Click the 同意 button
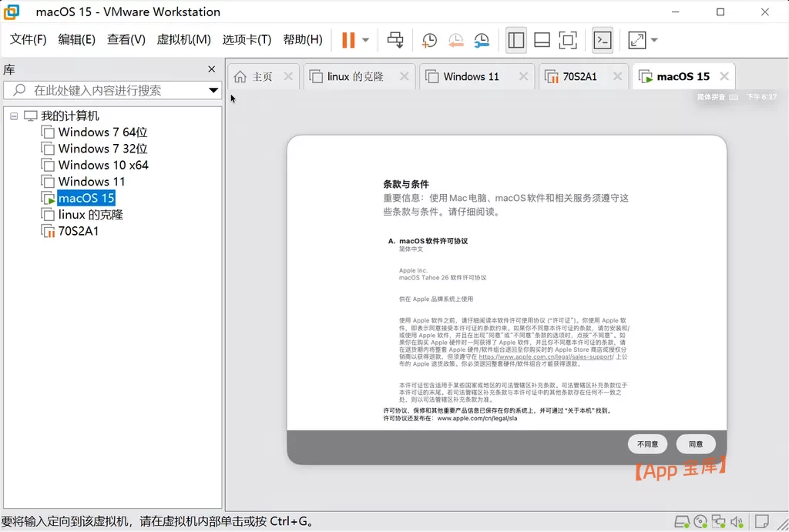 pyautogui.click(x=696, y=444)
